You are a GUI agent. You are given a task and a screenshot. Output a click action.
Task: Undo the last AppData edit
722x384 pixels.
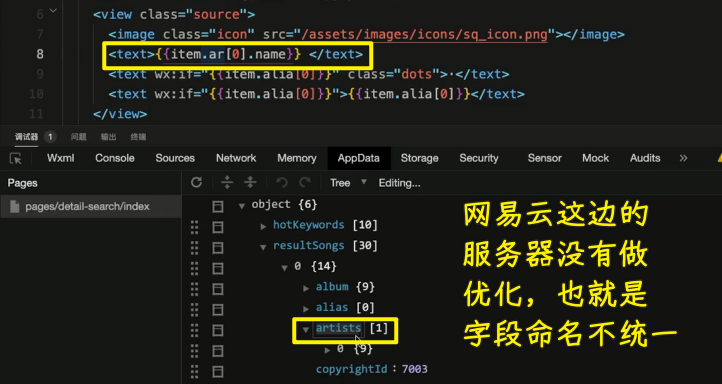281,183
